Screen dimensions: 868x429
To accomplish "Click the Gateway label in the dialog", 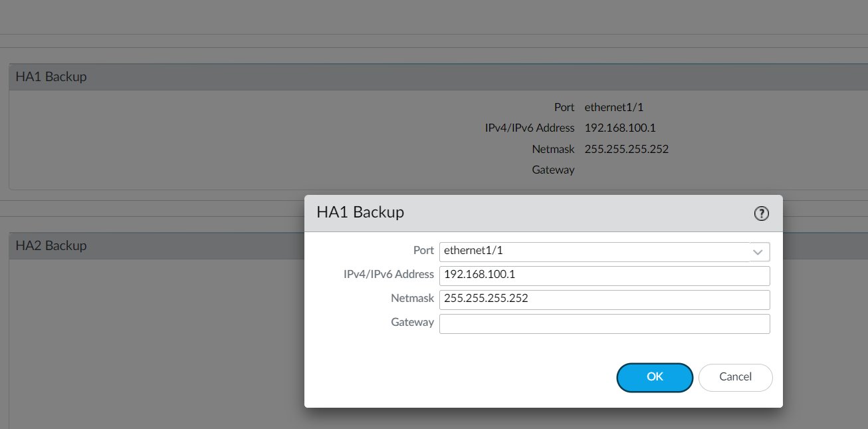I will coord(412,323).
